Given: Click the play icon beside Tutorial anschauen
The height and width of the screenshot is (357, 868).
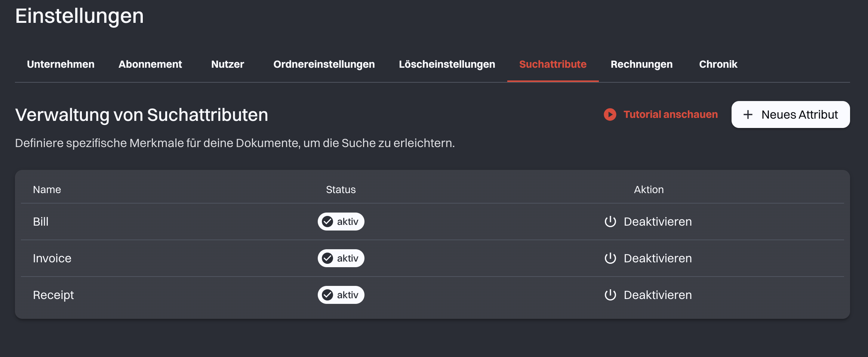Looking at the screenshot, I should point(610,115).
